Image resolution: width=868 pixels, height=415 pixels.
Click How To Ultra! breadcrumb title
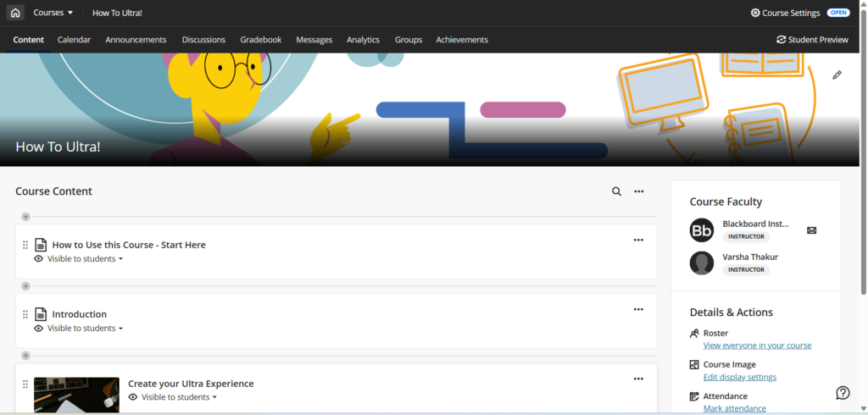pos(117,13)
